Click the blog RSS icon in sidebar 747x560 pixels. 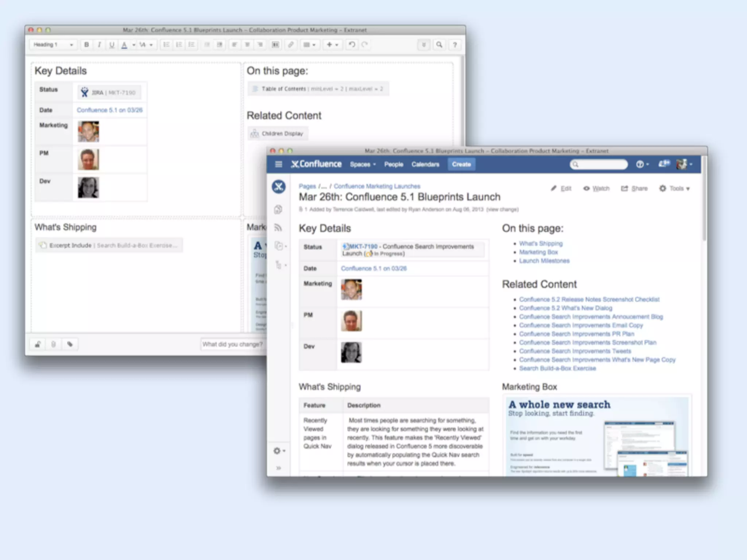click(278, 228)
